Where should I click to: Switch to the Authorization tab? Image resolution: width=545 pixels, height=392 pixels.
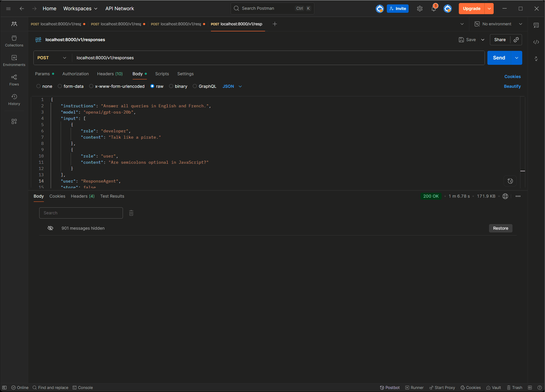[76, 74]
